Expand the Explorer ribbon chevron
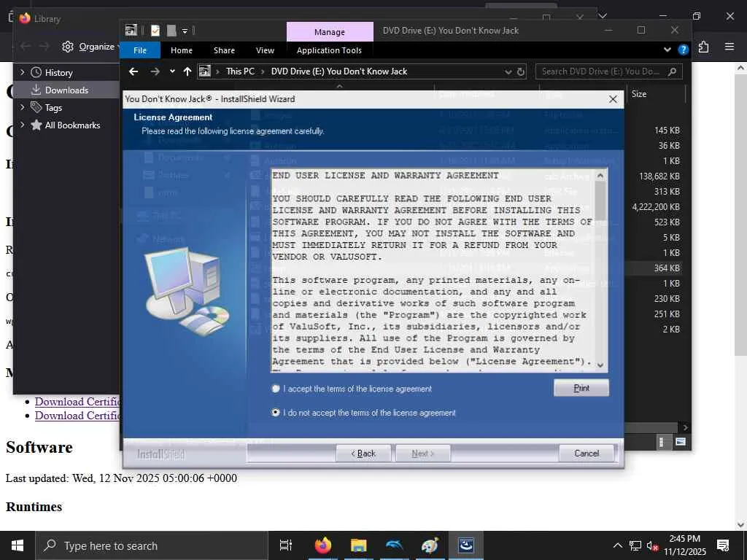This screenshot has height=560, width=747. [667, 50]
